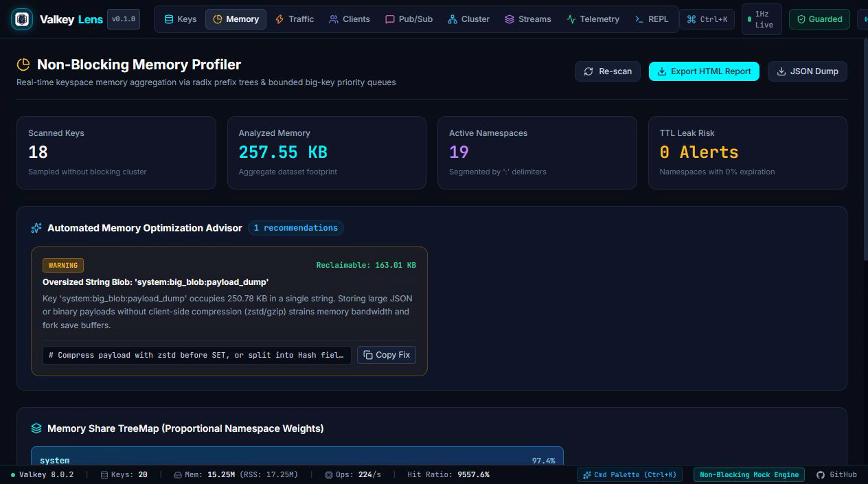Viewport: 868px width, 484px height.
Task: Select the system namespace treemap block
Action: point(297,457)
